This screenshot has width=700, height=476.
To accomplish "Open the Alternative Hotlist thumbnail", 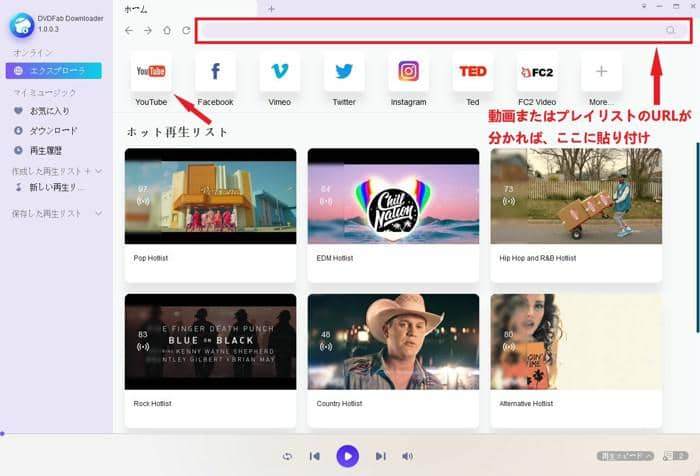I will [x=576, y=342].
